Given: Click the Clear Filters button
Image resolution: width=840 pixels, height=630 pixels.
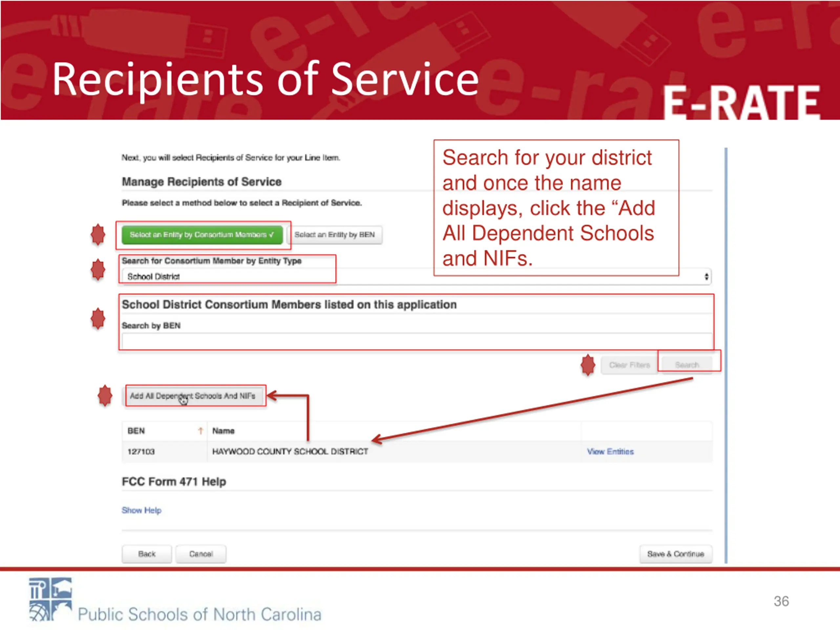Looking at the screenshot, I should [629, 365].
